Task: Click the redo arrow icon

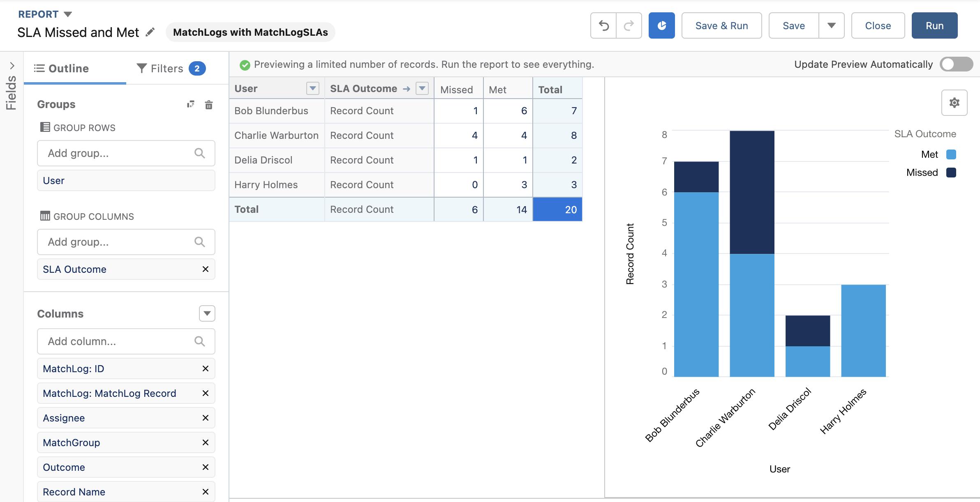Action: (x=629, y=25)
